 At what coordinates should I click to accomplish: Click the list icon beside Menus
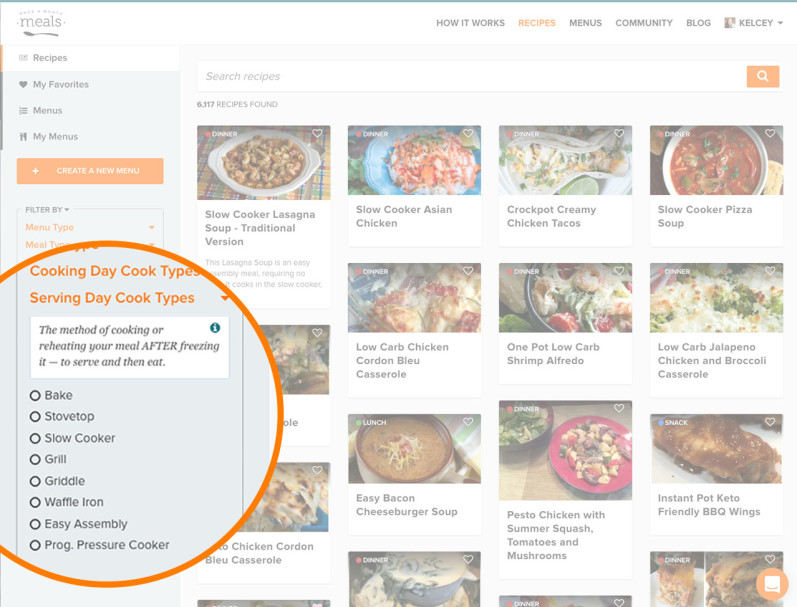23,110
